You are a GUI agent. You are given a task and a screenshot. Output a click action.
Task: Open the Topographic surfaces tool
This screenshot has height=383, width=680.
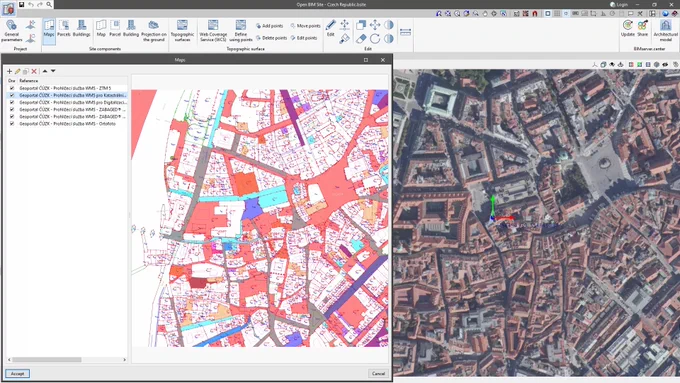(x=182, y=30)
